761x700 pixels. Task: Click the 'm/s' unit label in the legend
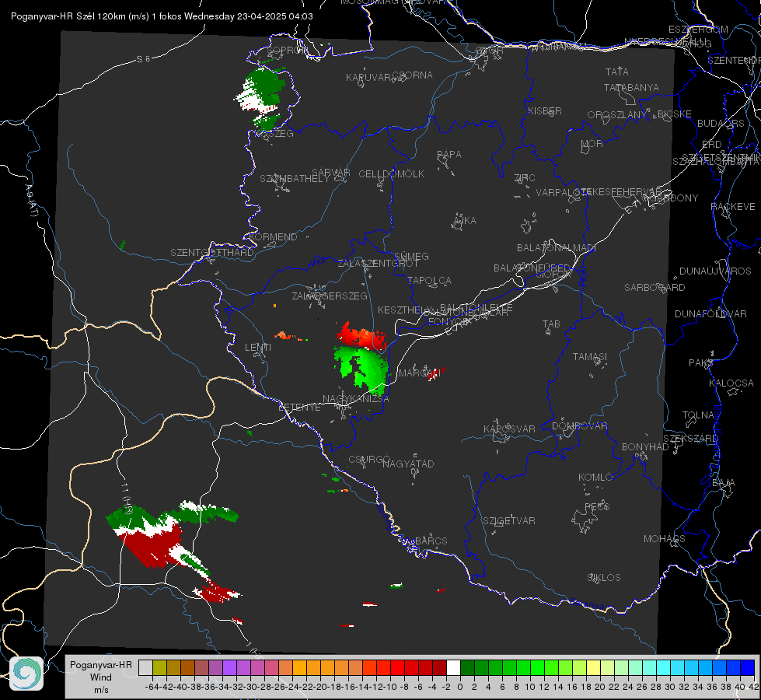(101, 690)
